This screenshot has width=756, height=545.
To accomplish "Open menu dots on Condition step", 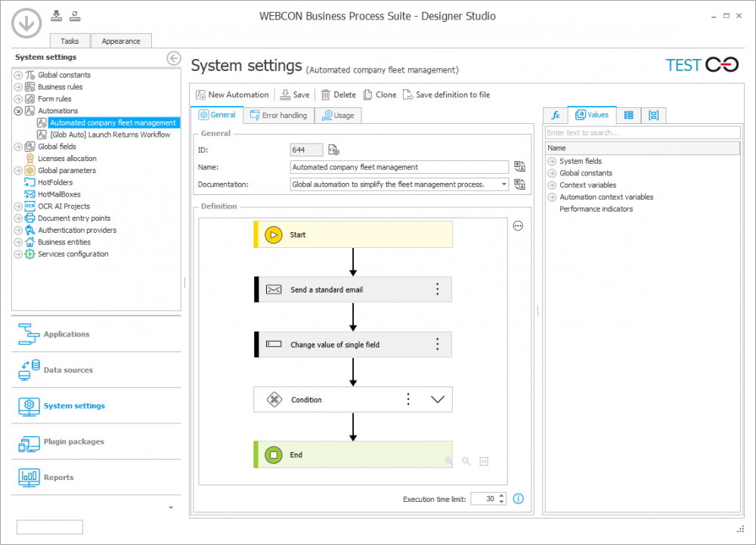I will (x=408, y=399).
